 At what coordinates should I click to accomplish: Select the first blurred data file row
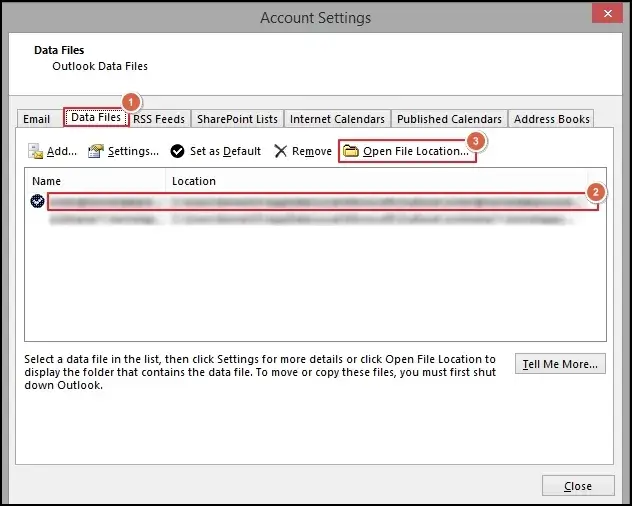click(322, 201)
